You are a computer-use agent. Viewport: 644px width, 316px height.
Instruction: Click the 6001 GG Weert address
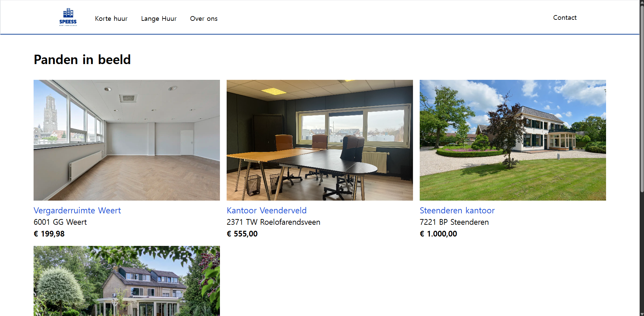[x=60, y=222]
